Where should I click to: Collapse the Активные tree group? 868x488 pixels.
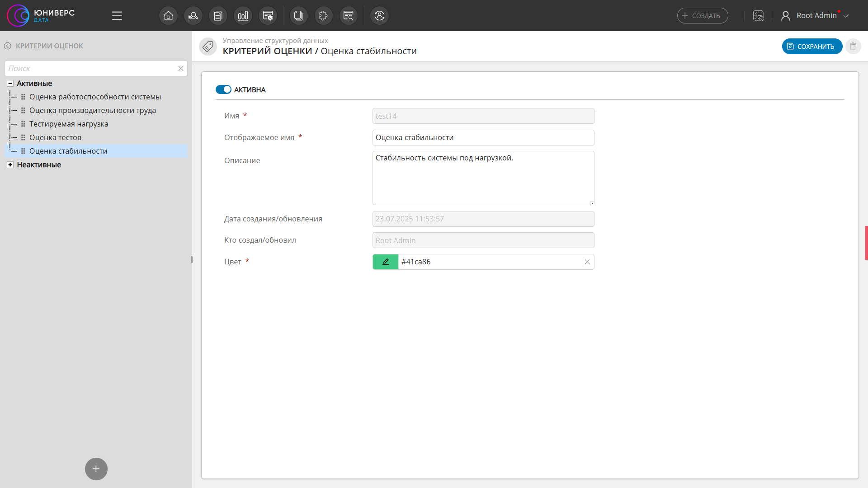click(x=10, y=83)
